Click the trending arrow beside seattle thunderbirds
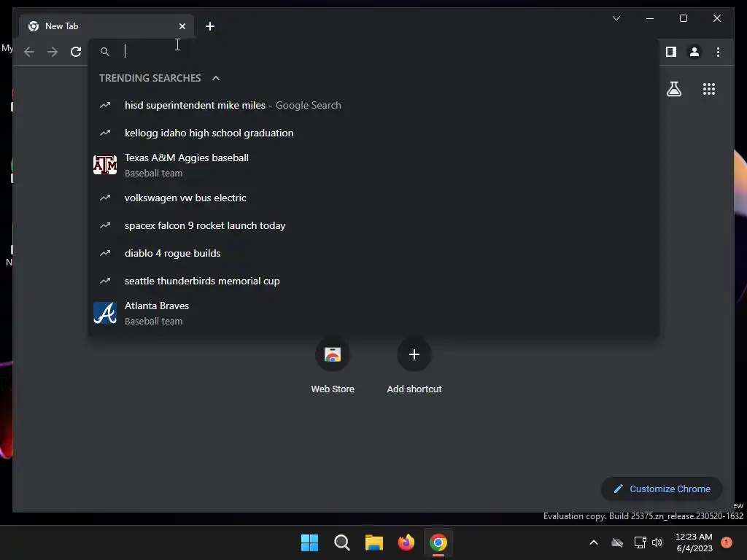The height and width of the screenshot is (560, 747). pyautogui.click(x=105, y=281)
